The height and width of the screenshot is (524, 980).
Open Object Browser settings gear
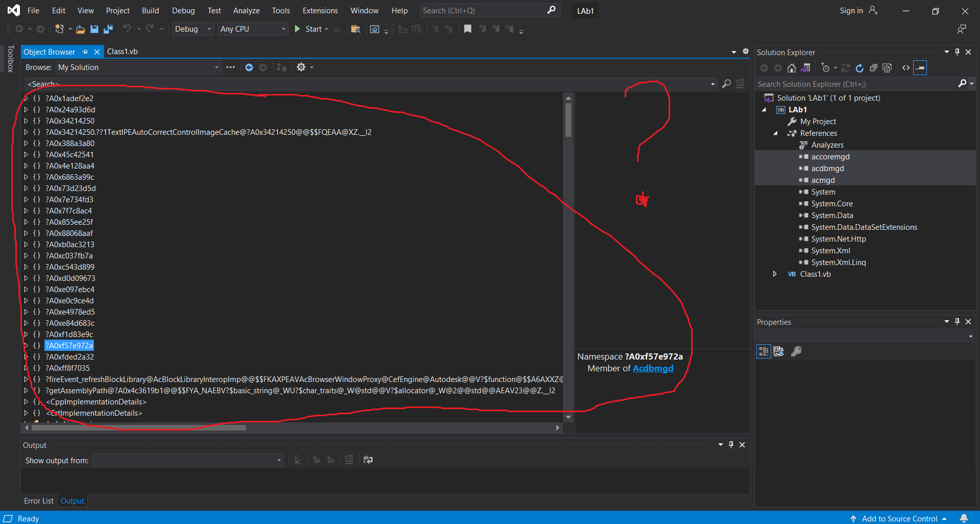tap(301, 67)
